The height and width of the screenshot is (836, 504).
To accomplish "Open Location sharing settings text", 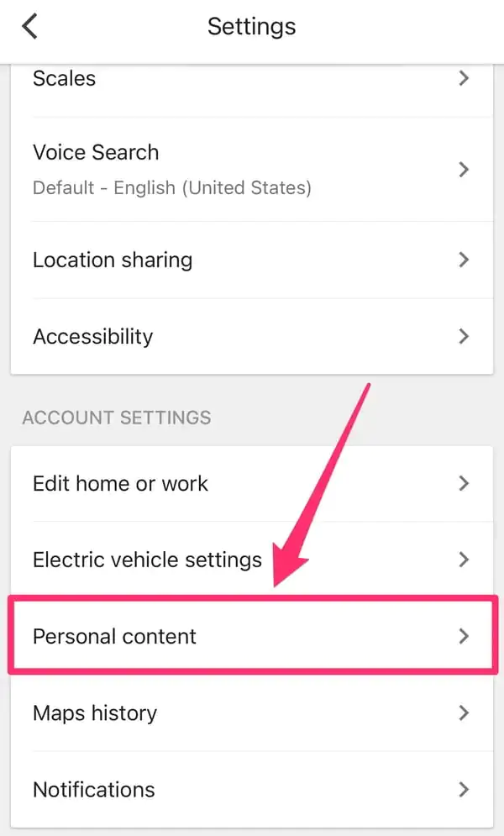I will point(113,260).
